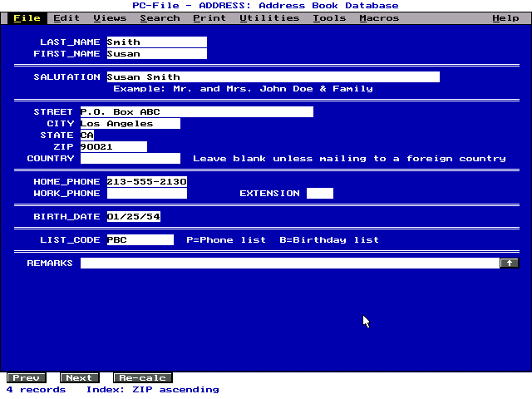This screenshot has height=399, width=532.
Task: Go to previous record with Prev
Action: pyautogui.click(x=27, y=377)
